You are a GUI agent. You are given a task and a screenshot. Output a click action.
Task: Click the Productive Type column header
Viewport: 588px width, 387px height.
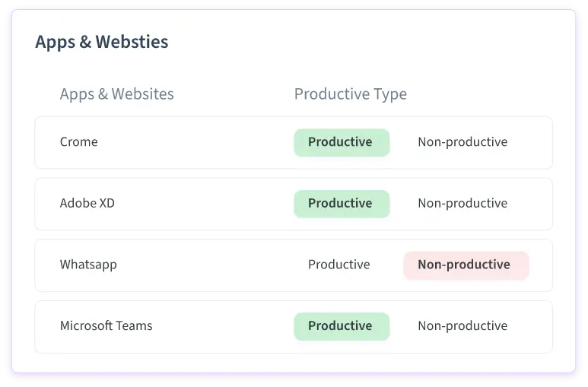tap(350, 94)
